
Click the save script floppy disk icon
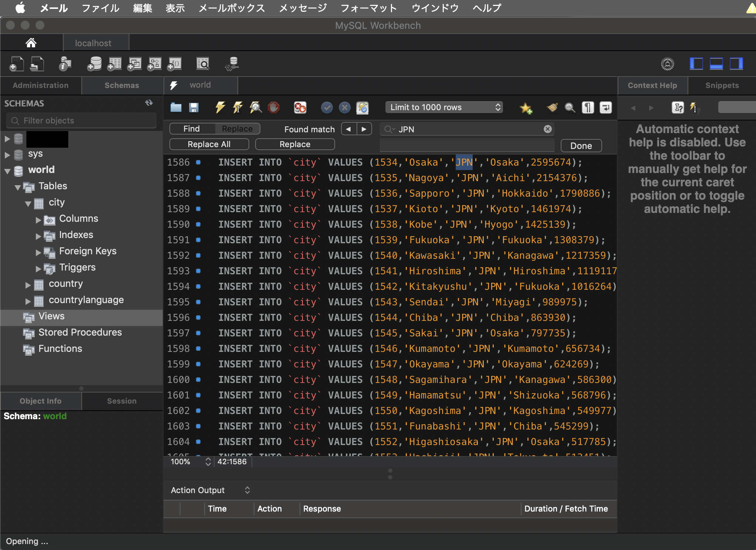point(194,108)
